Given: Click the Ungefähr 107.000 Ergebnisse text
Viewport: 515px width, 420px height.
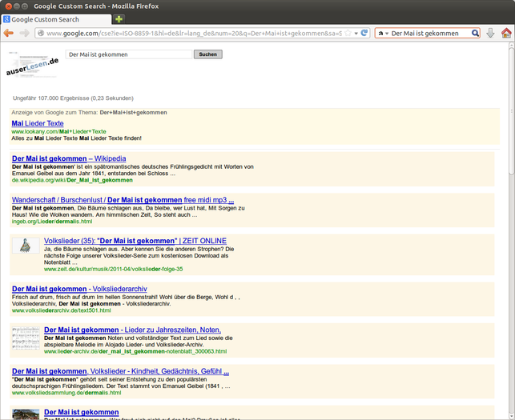Looking at the screenshot, I should [x=73, y=98].
